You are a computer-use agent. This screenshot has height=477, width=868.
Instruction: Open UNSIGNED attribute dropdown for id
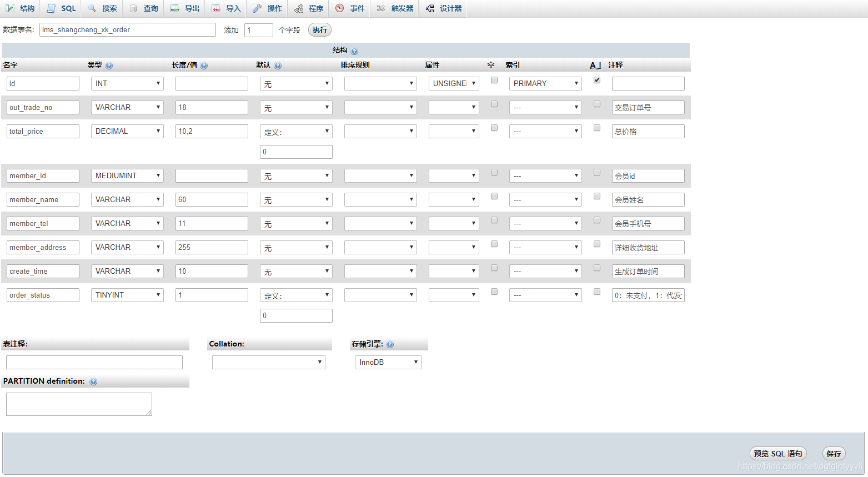tap(454, 83)
